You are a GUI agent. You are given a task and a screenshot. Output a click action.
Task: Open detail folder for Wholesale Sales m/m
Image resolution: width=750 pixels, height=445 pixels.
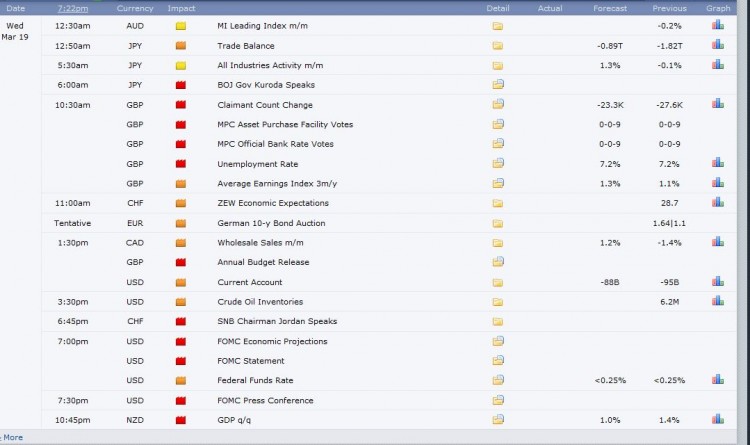498,243
